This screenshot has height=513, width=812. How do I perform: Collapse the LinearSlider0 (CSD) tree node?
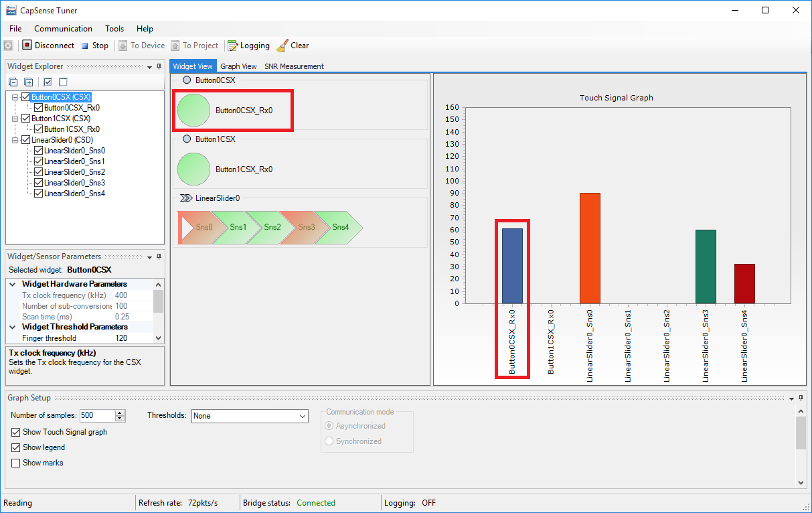pyautogui.click(x=15, y=140)
